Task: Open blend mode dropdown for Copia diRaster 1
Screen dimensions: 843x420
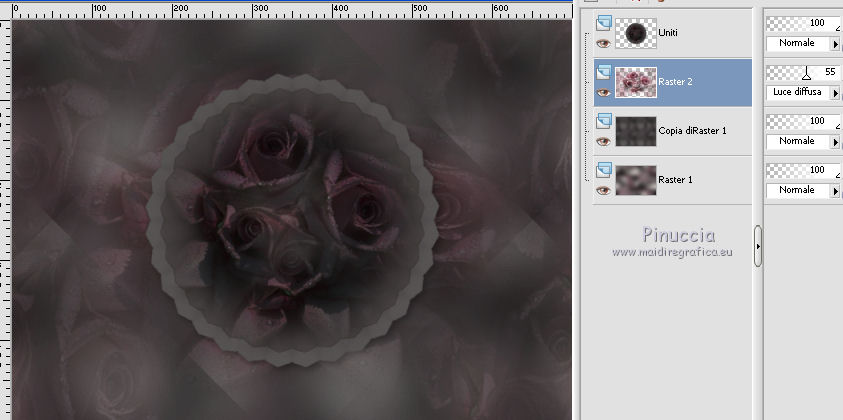Action: [835, 141]
